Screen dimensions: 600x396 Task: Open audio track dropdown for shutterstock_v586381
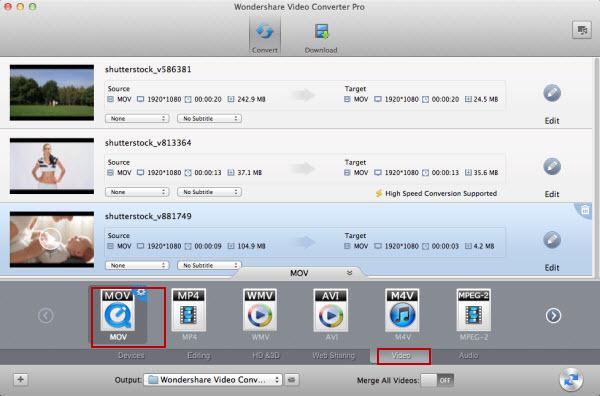(137, 119)
